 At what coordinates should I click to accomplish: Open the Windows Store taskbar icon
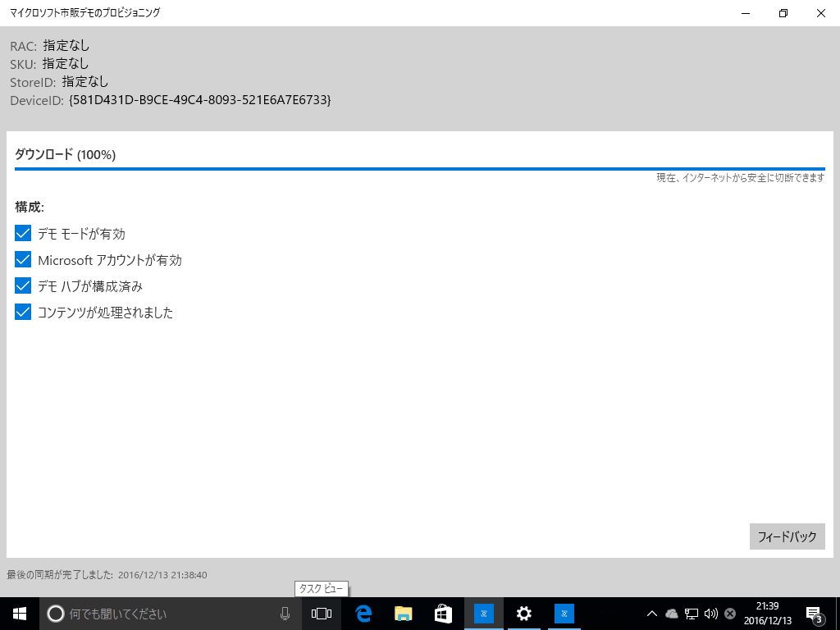click(443, 614)
